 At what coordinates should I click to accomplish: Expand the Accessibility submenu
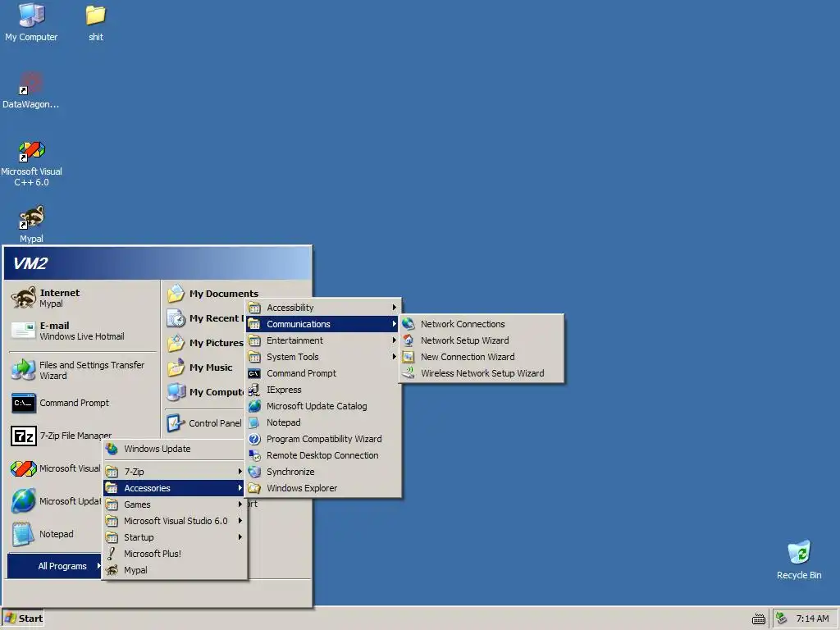[323, 308]
